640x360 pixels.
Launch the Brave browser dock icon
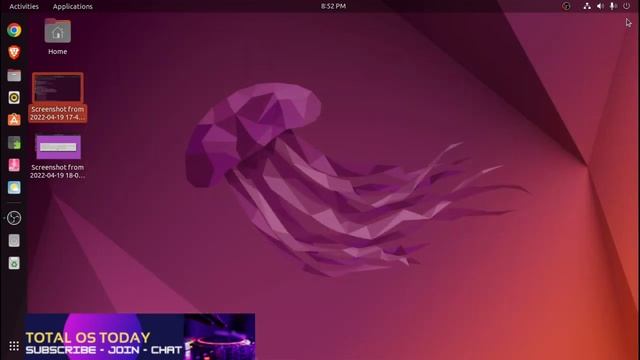pos(14,53)
